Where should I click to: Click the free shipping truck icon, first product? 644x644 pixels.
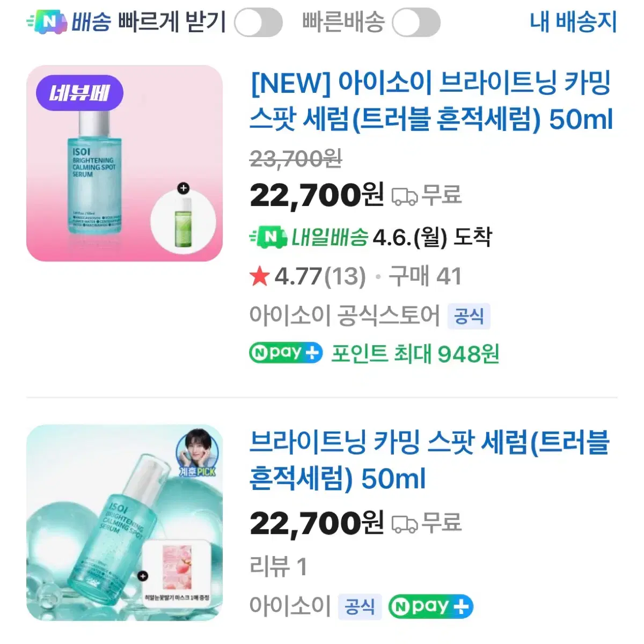405,196
